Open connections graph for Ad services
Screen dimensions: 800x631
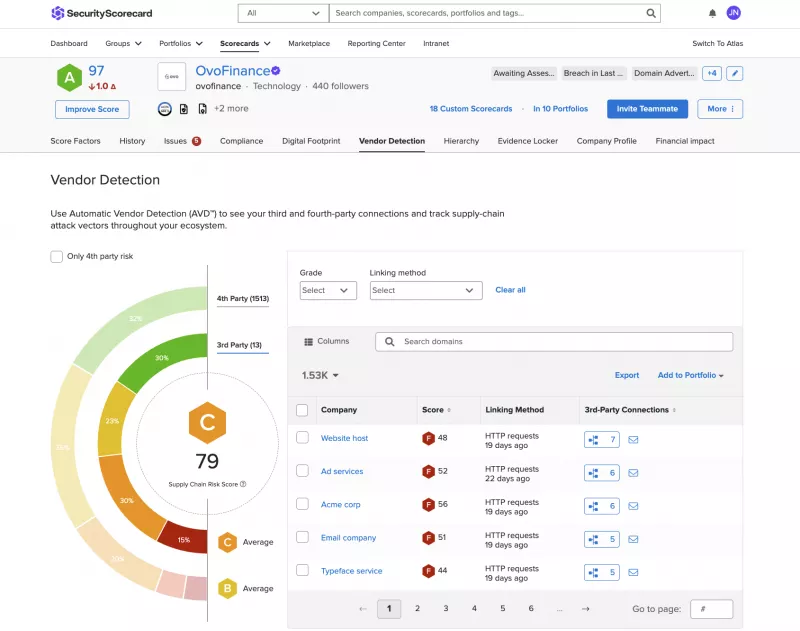pos(602,473)
